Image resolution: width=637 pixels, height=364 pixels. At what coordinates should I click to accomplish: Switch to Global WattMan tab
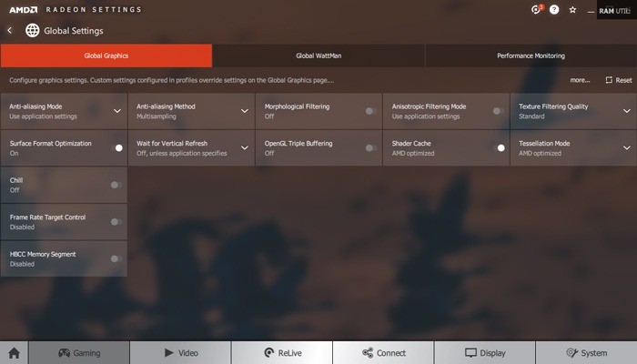pos(318,56)
